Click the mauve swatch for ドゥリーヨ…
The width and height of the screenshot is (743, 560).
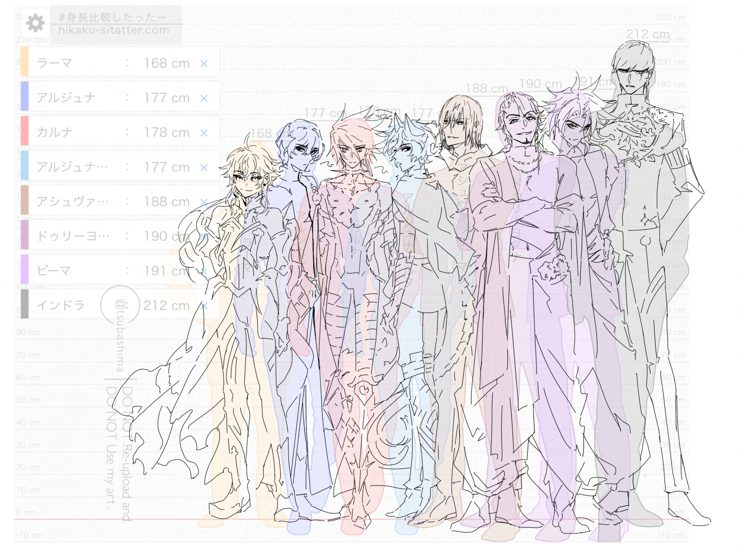24,235
